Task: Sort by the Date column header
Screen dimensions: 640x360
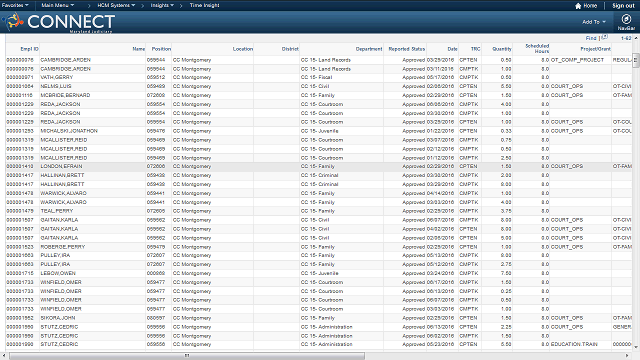Action: click(x=452, y=49)
